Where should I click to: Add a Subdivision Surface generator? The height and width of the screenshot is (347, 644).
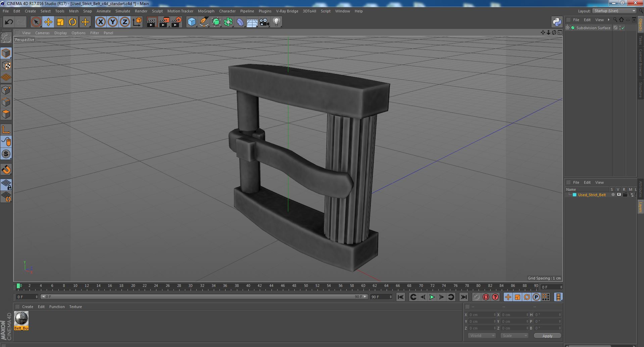(216, 22)
